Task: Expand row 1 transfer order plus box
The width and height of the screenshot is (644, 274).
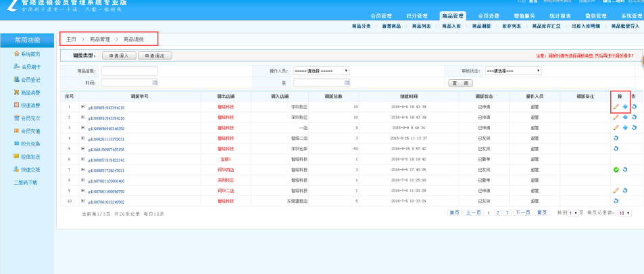Action: tap(82, 107)
